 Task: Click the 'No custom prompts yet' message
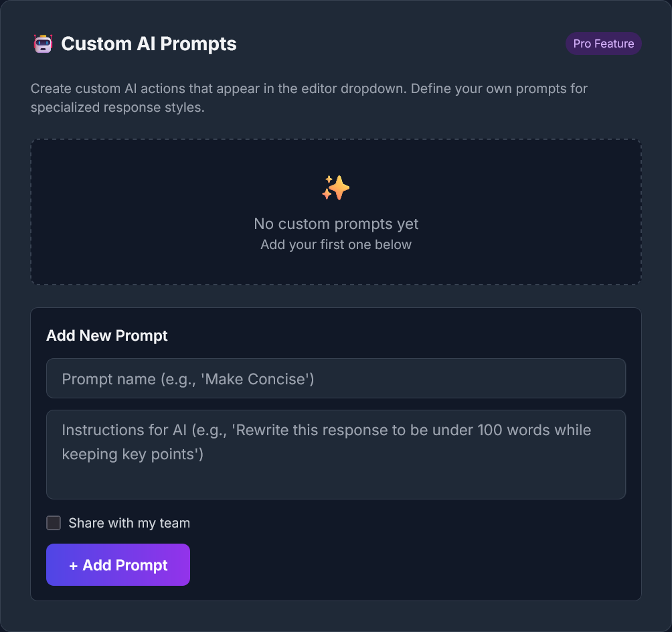(336, 224)
